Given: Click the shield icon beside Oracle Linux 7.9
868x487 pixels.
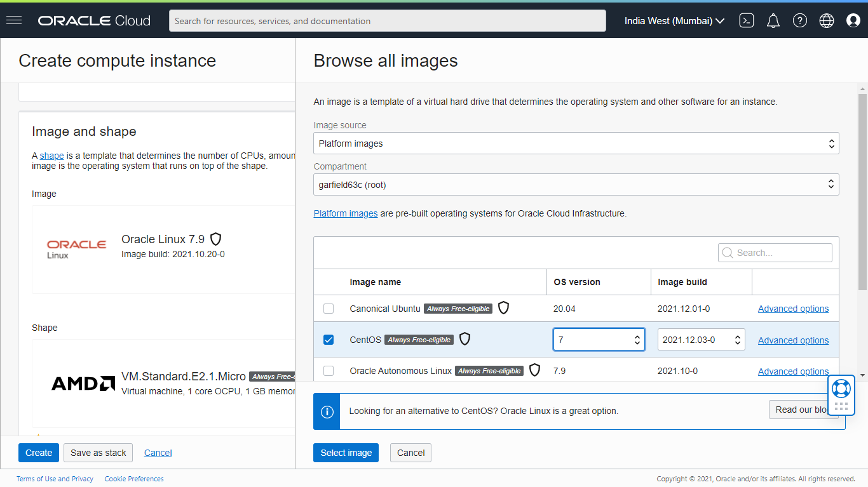Looking at the screenshot, I should (216, 239).
